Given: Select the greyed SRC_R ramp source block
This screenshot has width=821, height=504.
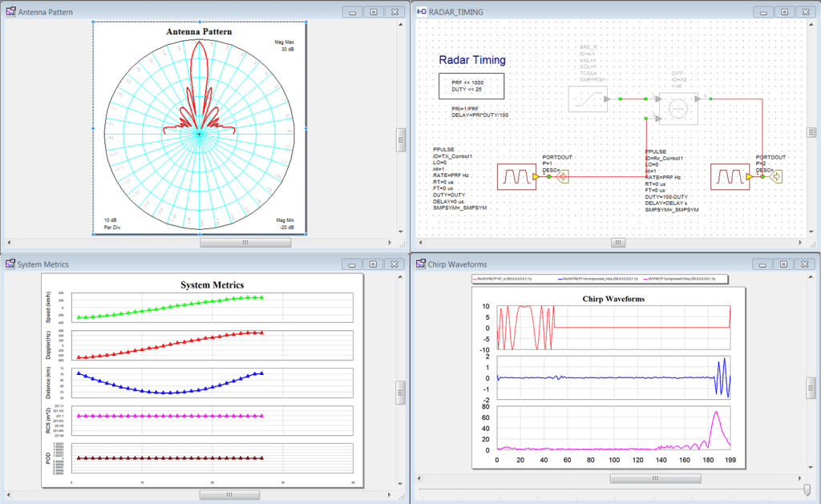Looking at the screenshot, I should (588, 99).
